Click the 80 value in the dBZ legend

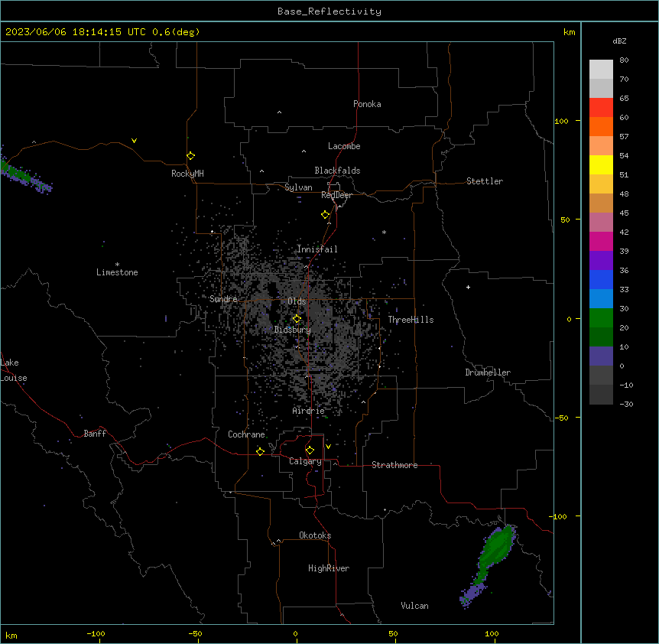click(x=624, y=60)
